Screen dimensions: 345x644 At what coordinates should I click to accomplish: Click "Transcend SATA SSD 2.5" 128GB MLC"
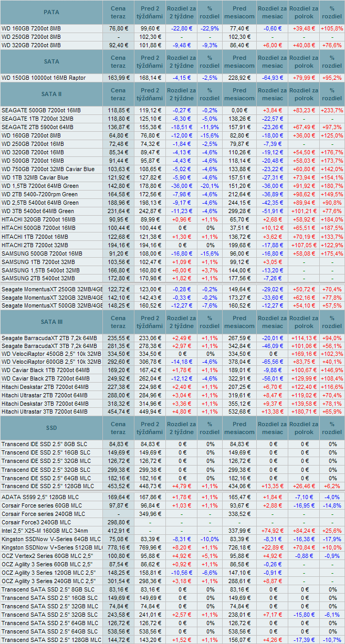(51, 640)
